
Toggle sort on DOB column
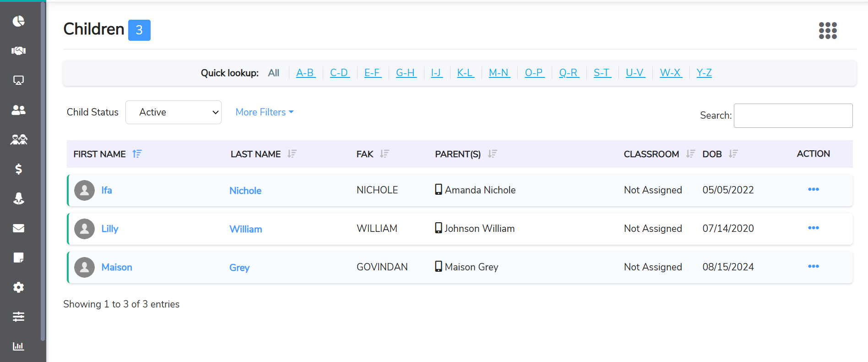pos(733,154)
